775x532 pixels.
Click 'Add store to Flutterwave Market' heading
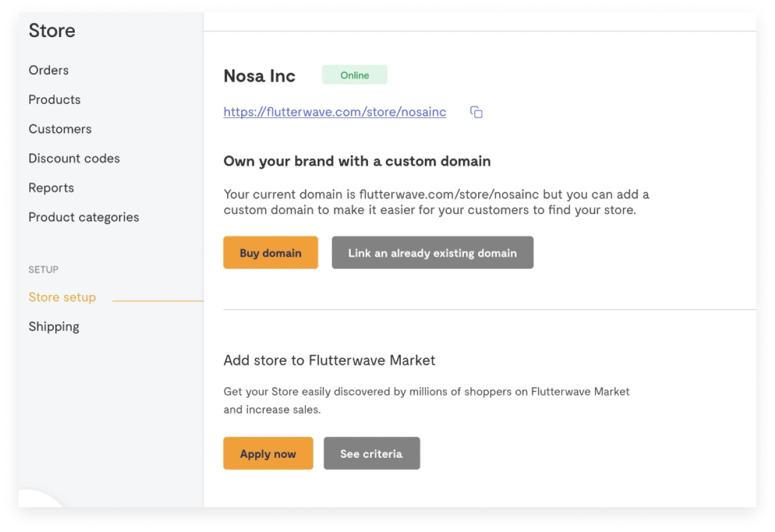(329, 360)
